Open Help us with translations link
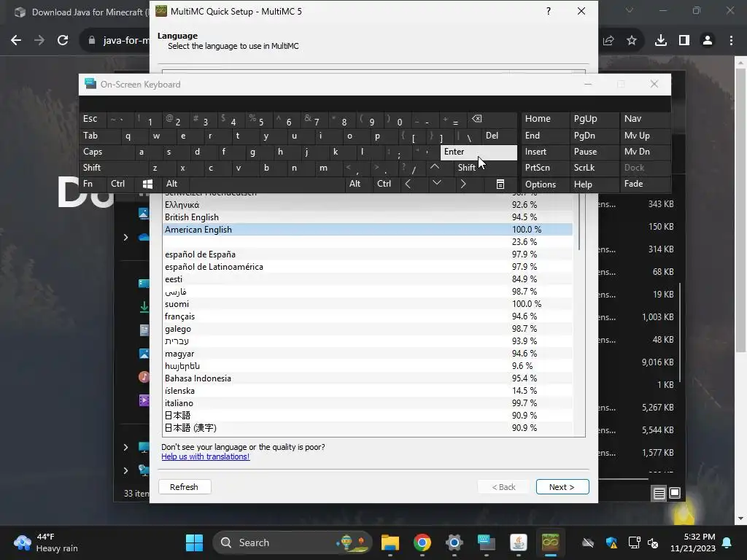Image resolution: width=747 pixels, height=560 pixels. [x=205, y=456]
